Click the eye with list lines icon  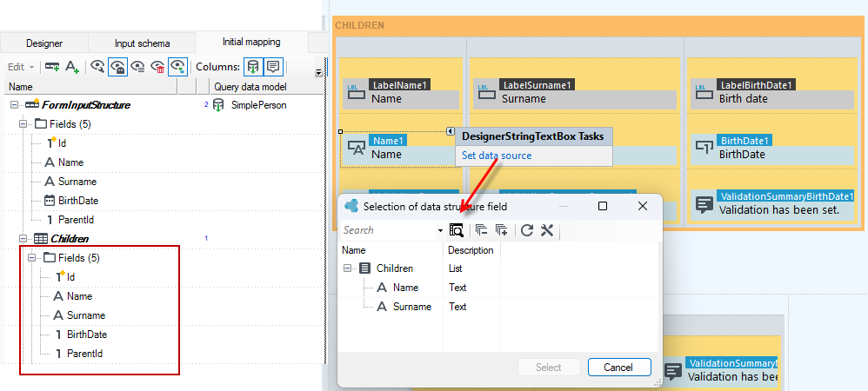137,67
